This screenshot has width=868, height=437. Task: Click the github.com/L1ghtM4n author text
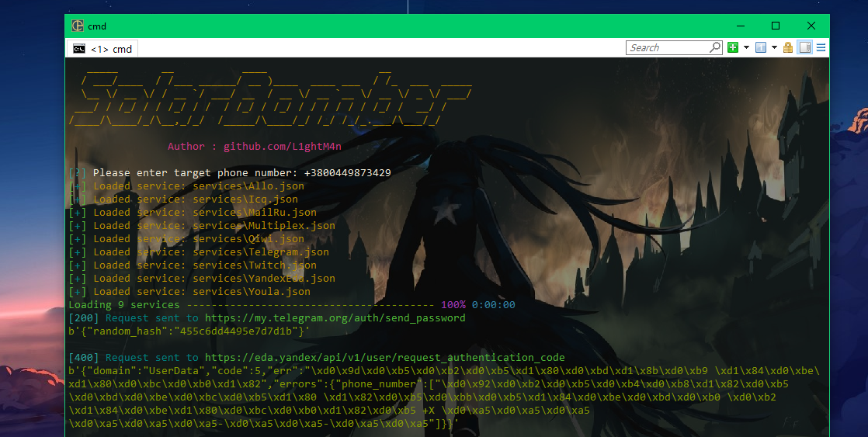283,147
